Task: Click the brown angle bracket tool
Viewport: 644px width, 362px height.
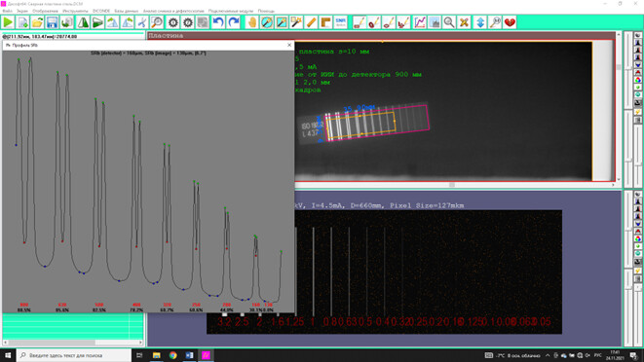Action: [325, 22]
